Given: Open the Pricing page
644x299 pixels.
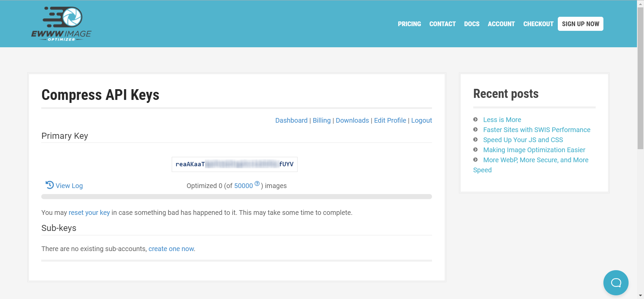Looking at the screenshot, I should pyautogui.click(x=409, y=24).
